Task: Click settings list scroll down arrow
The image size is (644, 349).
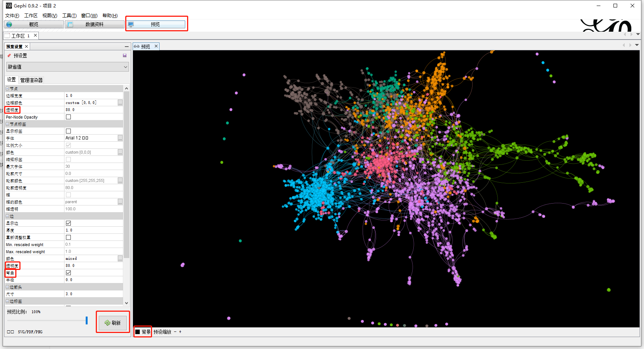Action: [x=127, y=303]
